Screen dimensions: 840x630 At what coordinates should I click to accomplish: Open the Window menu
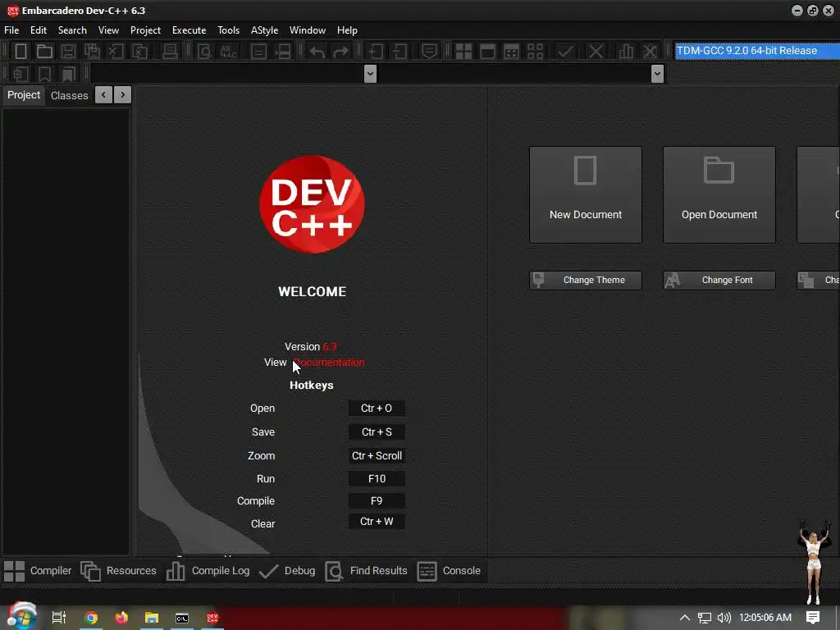(308, 30)
